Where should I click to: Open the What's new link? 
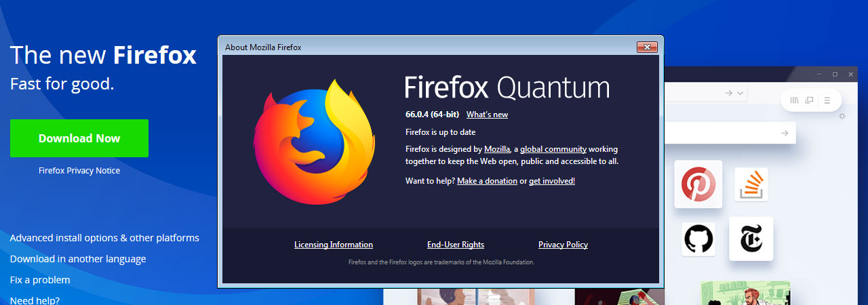pos(487,115)
